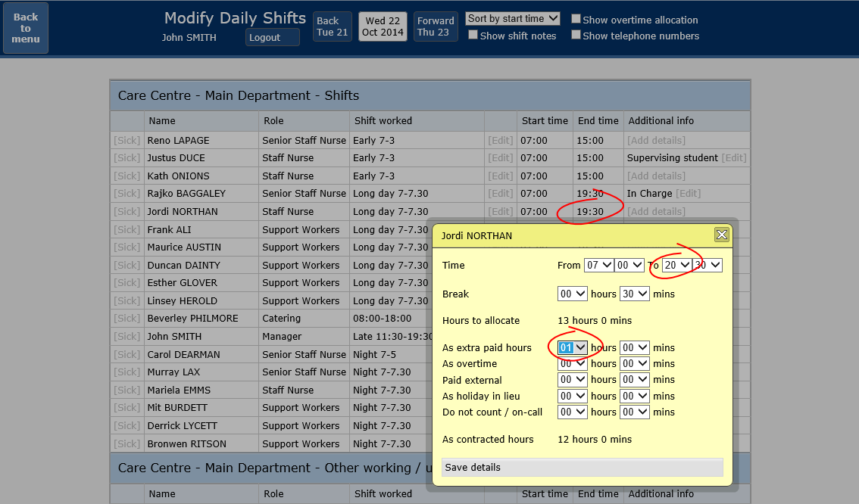This screenshot has height=504, width=859.
Task: Edit the In Charge note
Action: (688, 194)
